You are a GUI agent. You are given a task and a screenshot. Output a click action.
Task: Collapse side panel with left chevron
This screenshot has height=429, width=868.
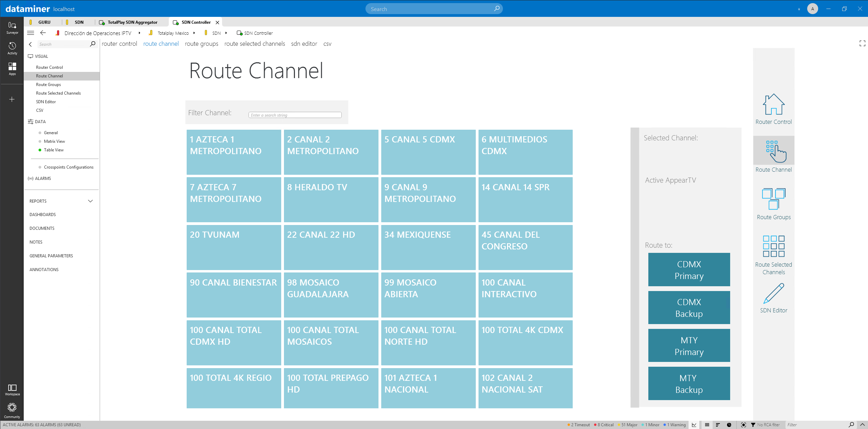click(x=31, y=44)
